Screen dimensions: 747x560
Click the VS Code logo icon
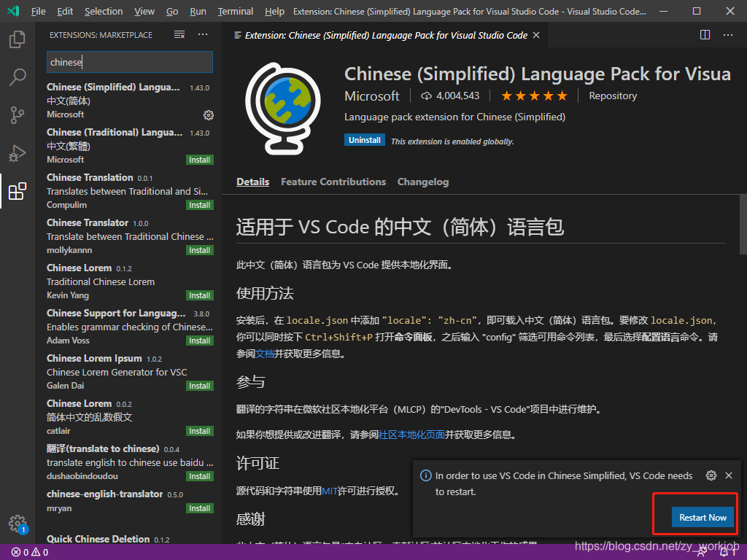tap(13, 10)
